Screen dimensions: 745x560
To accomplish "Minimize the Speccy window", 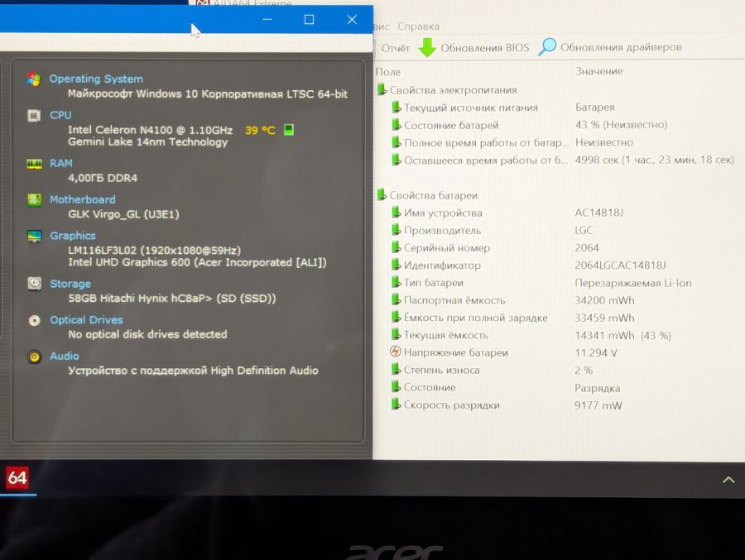I will (267, 20).
